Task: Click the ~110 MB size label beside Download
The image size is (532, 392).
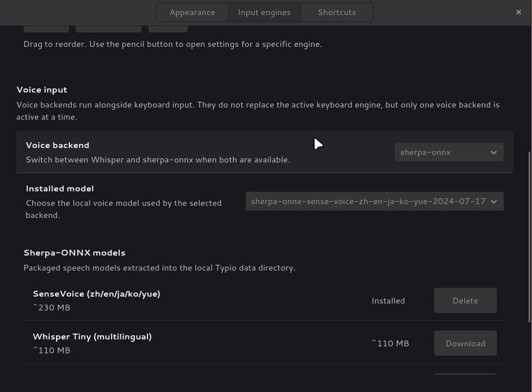Action: pos(390,343)
